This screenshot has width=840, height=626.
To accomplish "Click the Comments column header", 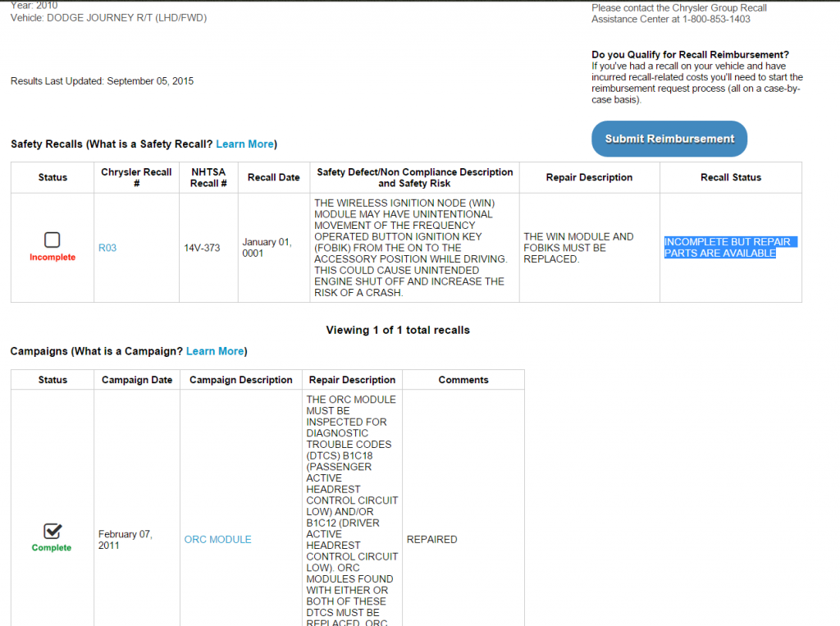I will point(463,380).
